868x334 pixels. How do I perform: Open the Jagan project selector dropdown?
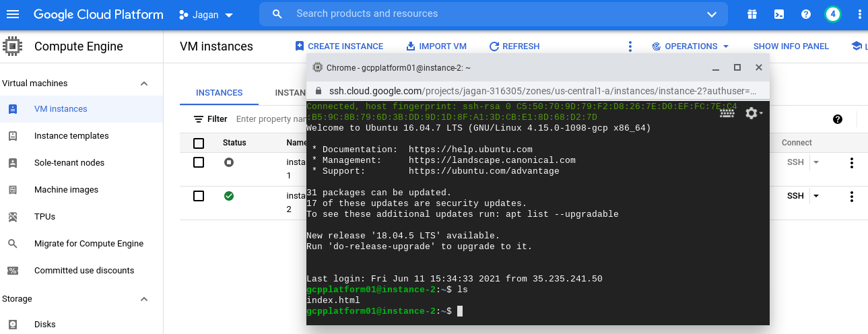coord(206,14)
